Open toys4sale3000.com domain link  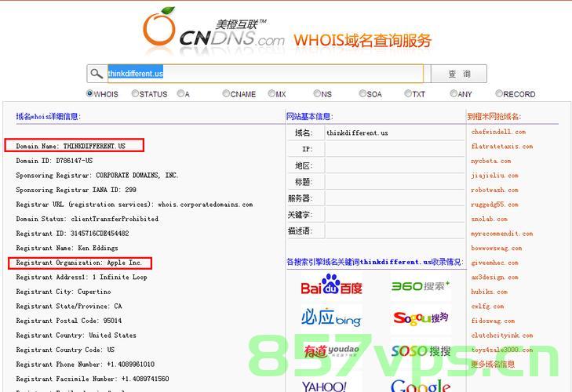tap(502, 350)
